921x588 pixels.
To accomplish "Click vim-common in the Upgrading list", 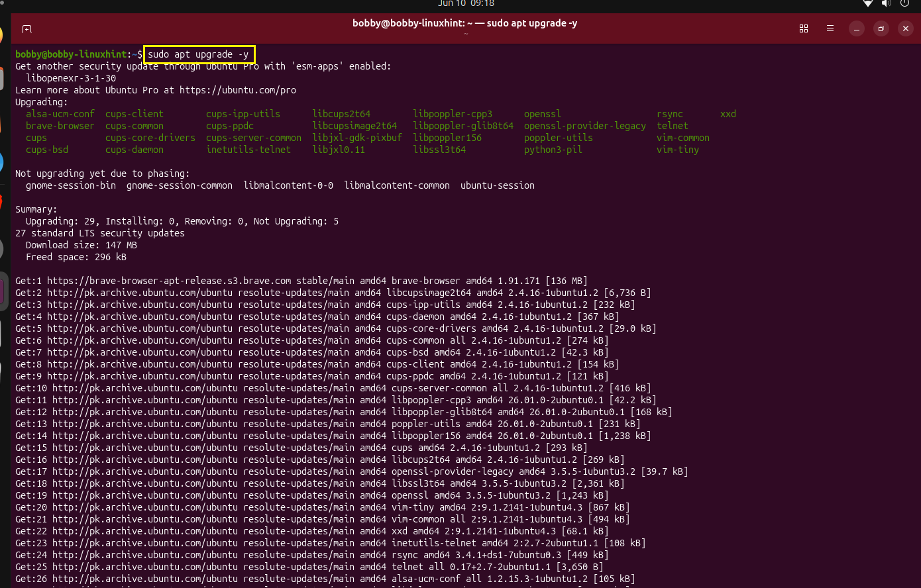I will click(683, 138).
